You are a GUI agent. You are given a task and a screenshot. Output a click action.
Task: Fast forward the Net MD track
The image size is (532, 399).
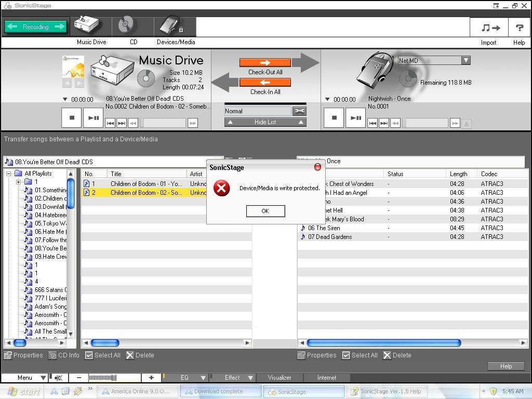tap(455, 123)
